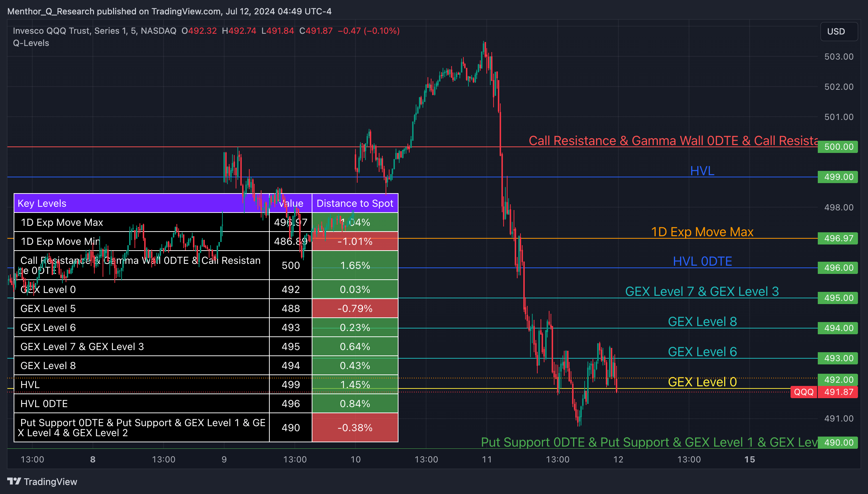This screenshot has width=868, height=494.
Task: Click the 496.97 green price axis label
Action: click(838, 238)
